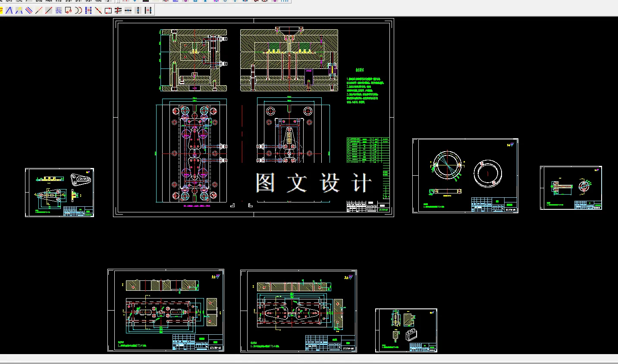Select the blue dotted bars with red arrow tool
618x364 pixels.
click(x=88, y=10)
